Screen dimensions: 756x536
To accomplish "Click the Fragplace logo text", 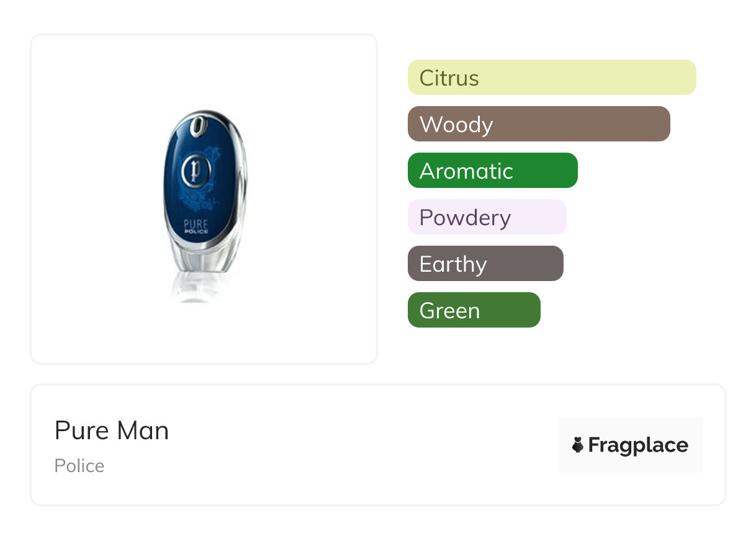I will pyautogui.click(x=638, y=445).
